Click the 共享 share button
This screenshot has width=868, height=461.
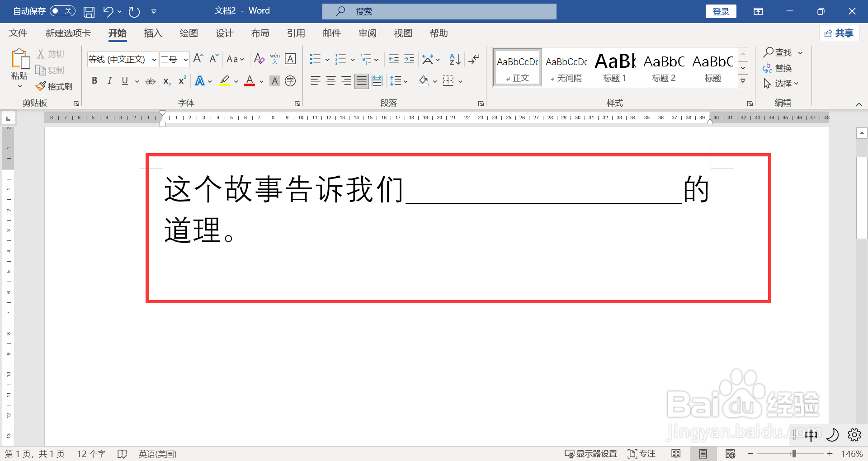(839, 33)
